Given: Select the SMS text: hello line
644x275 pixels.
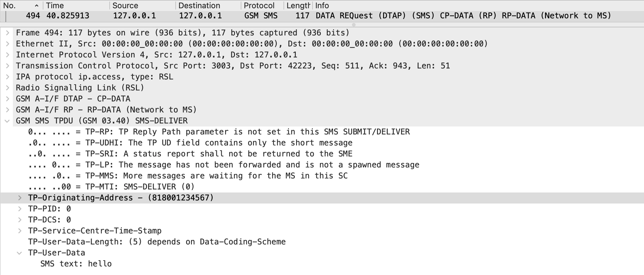Looking at the screenshot, I should [76, 264].
